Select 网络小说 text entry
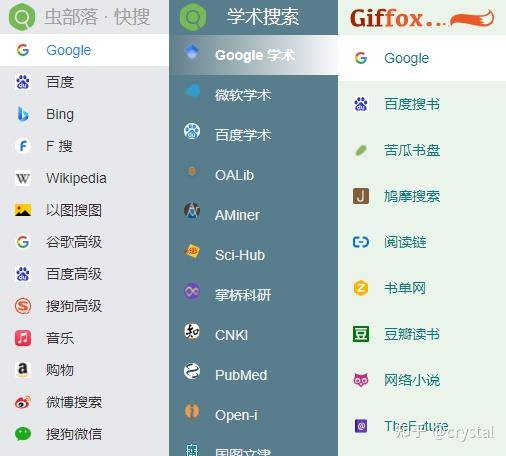 tap(412, 380)
